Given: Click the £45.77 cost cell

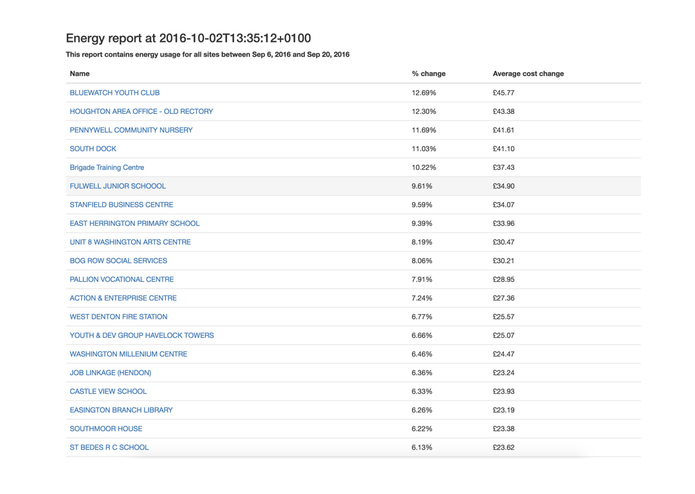Looking at the screenshot, I should (x=503, y=93).
